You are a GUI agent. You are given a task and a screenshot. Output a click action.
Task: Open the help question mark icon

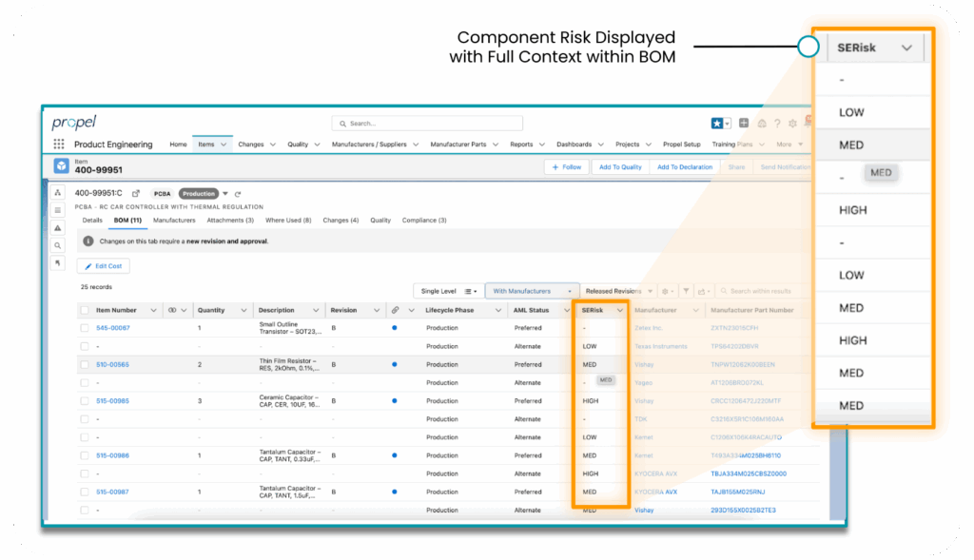point(777,123)
